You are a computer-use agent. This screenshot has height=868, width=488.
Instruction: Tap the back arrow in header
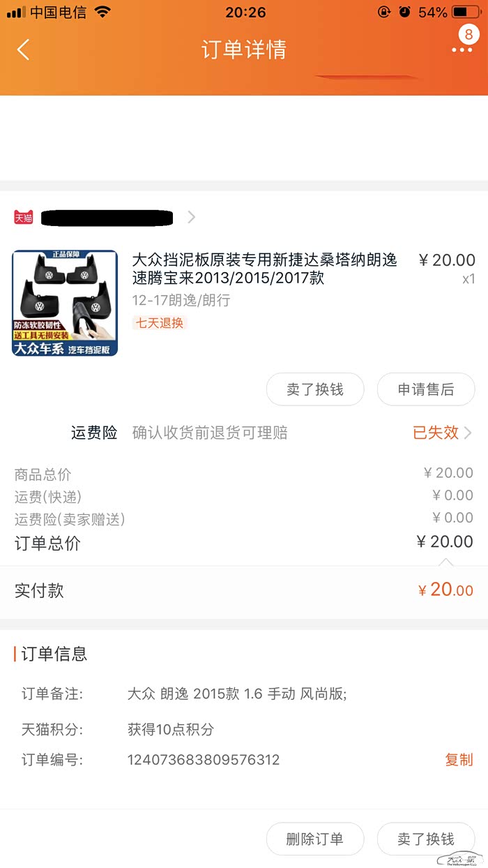(24, 50)
